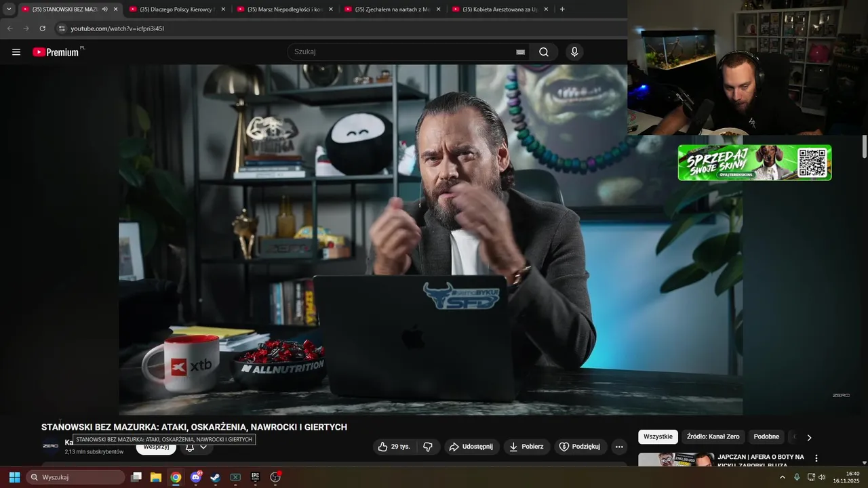The width and height of the screenshot is (868, 488).
Task: Click the page vertical scrollbar thumb
Action: coord(865,146)
